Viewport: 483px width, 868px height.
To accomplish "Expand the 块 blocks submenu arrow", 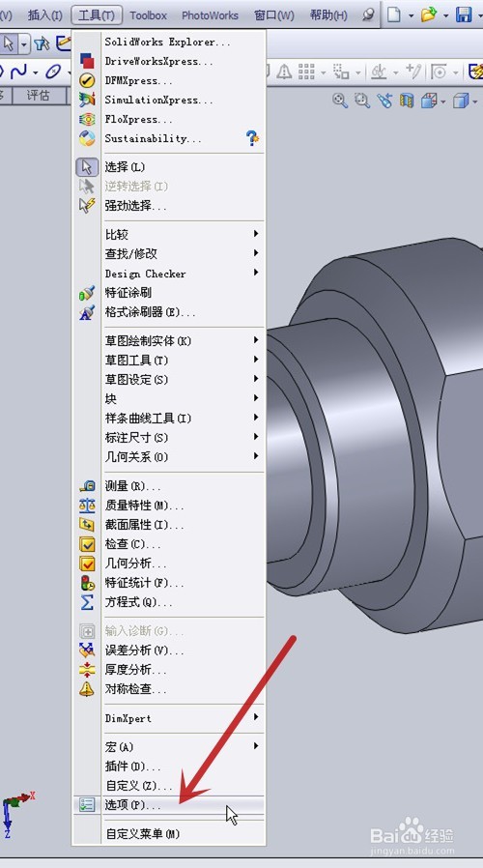I will pos(256,398).
